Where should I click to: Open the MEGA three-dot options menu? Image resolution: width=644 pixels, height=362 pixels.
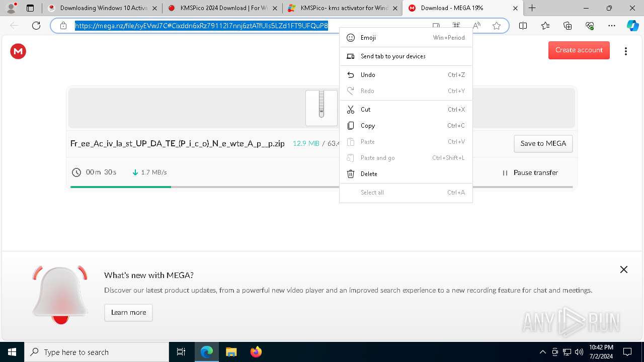625,51
